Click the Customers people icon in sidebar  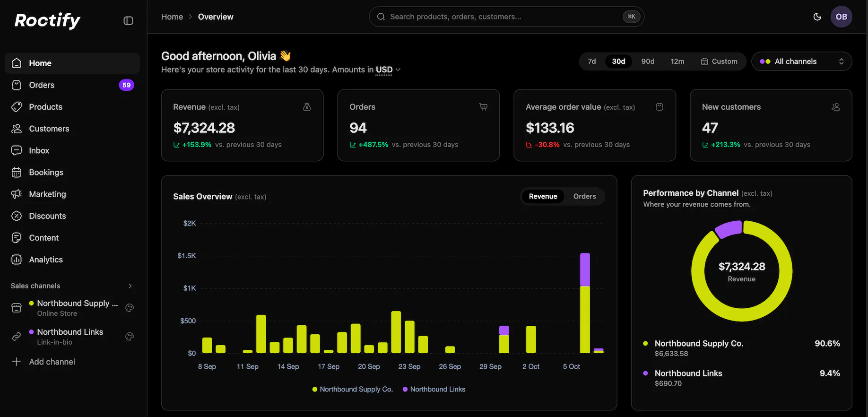coord(17,129)
